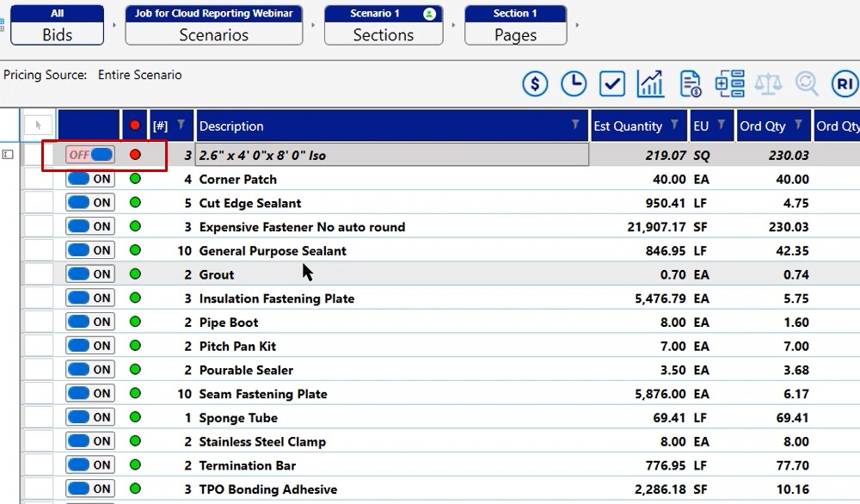Open the rising chart graph icon
This screenshot has height=504, width=860.
point(650,83)
